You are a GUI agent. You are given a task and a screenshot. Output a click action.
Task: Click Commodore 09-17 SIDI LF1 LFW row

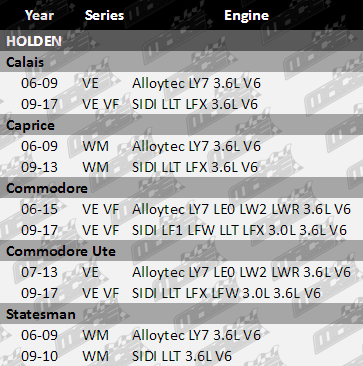tap(181, 230)
